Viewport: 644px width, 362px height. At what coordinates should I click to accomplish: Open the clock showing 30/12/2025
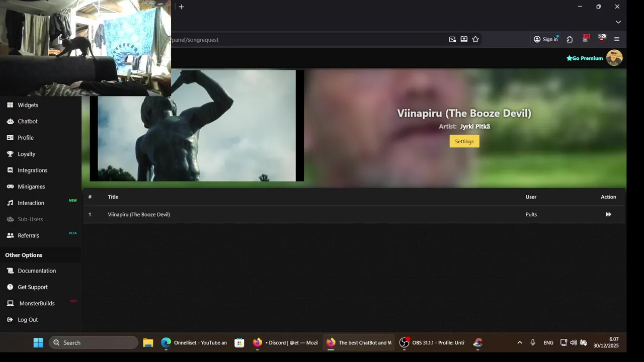click(606, 343)
